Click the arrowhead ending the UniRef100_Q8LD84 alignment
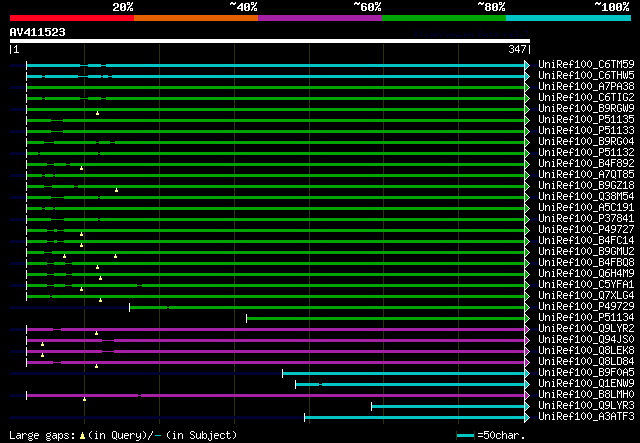 point(527,362)
